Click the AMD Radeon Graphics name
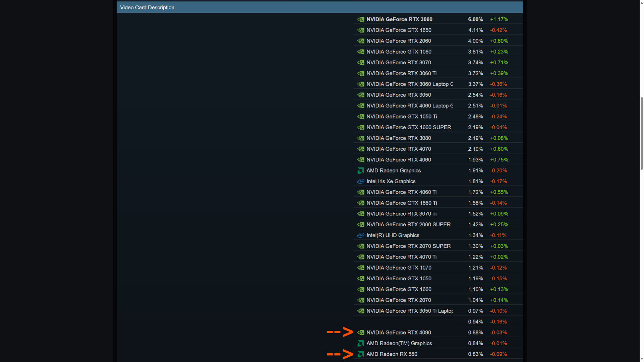Screen dimensions: 644x362 [x=394, y=170]
